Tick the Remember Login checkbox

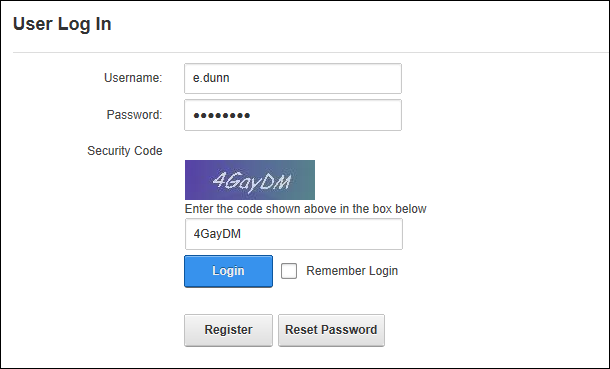[289, 271]
